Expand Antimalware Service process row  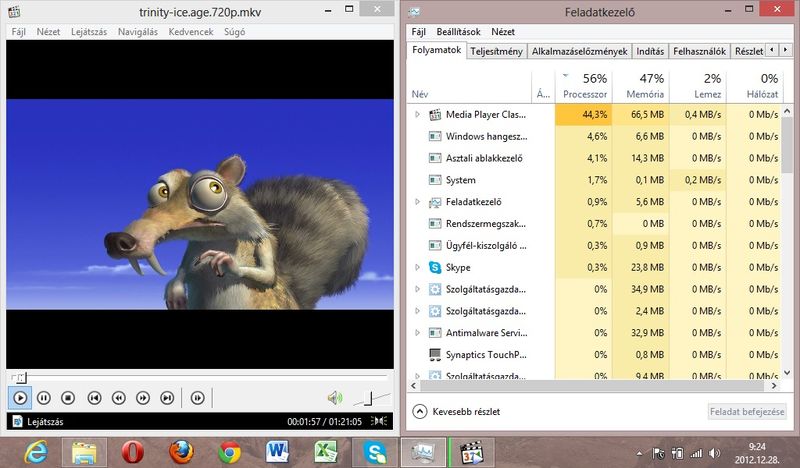[417, 333]
